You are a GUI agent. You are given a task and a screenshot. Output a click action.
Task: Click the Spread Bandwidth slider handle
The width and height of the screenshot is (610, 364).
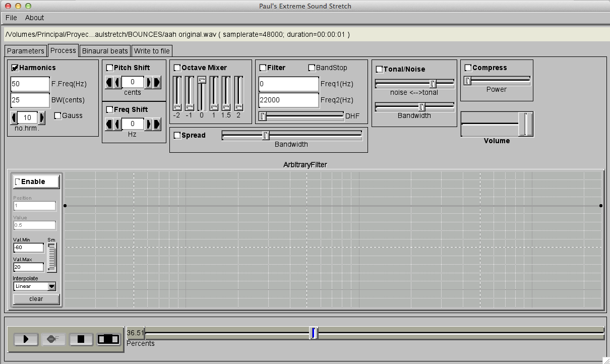[266, 135]
